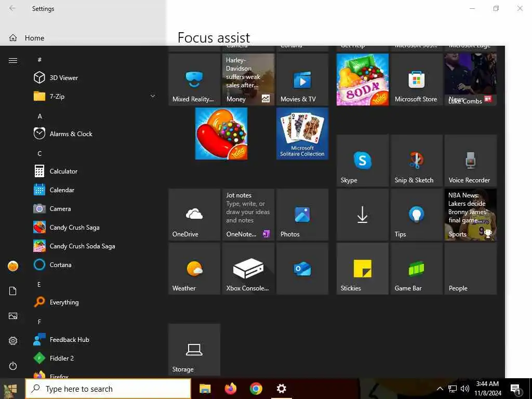
Task: Launch the Candy Crush Saga tile
Action: pyautogui.click(x=221, y=134)
